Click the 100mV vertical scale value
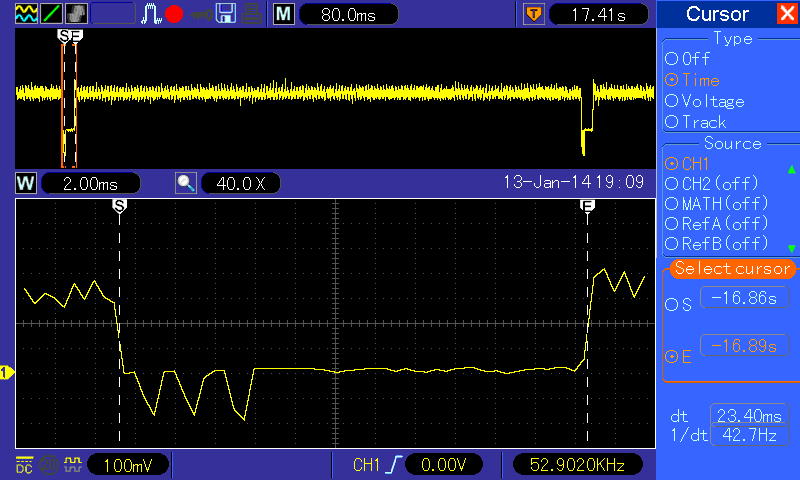 (128, 465)
